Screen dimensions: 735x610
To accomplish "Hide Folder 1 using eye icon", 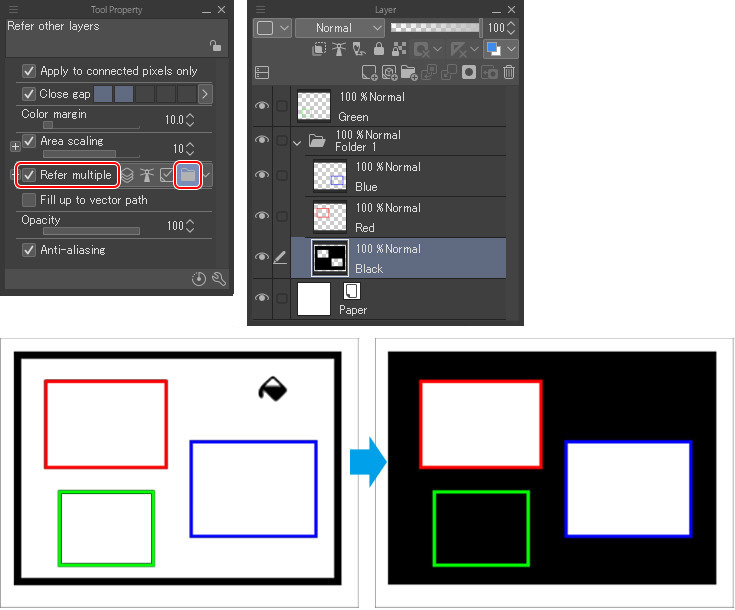I will pos(262,140).
